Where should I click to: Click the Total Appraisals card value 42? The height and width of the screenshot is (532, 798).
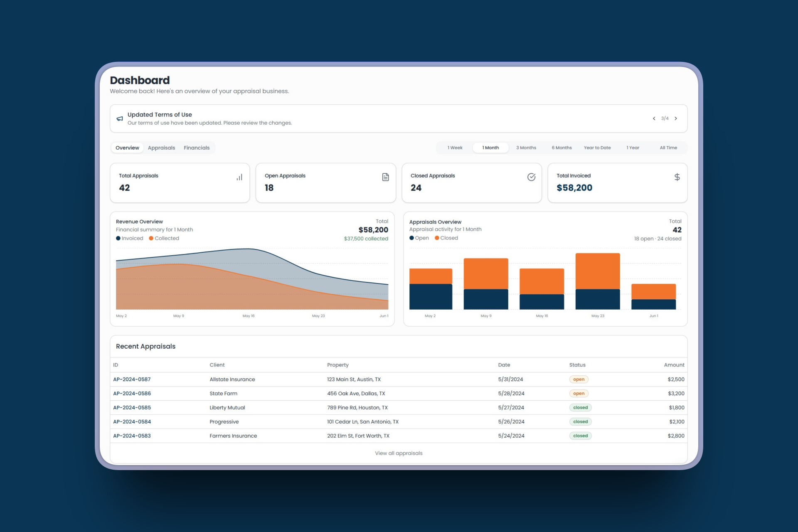point(124,188)
